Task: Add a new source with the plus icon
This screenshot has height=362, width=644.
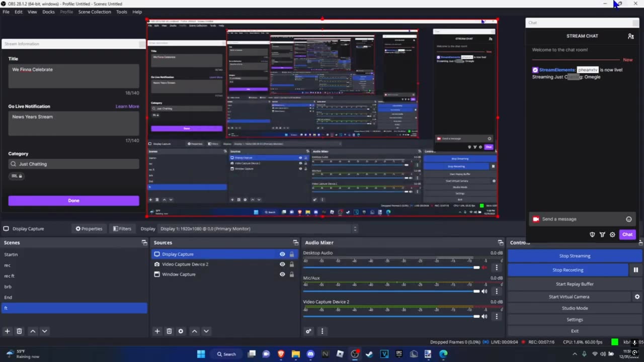Action: (157, 331)
